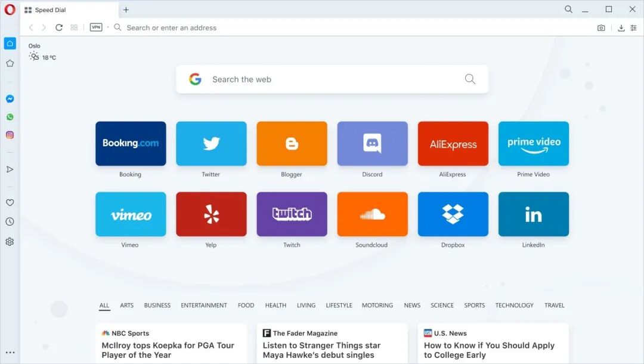Reload the page
This screenshot has width=644, height=364.
point(59,27)
